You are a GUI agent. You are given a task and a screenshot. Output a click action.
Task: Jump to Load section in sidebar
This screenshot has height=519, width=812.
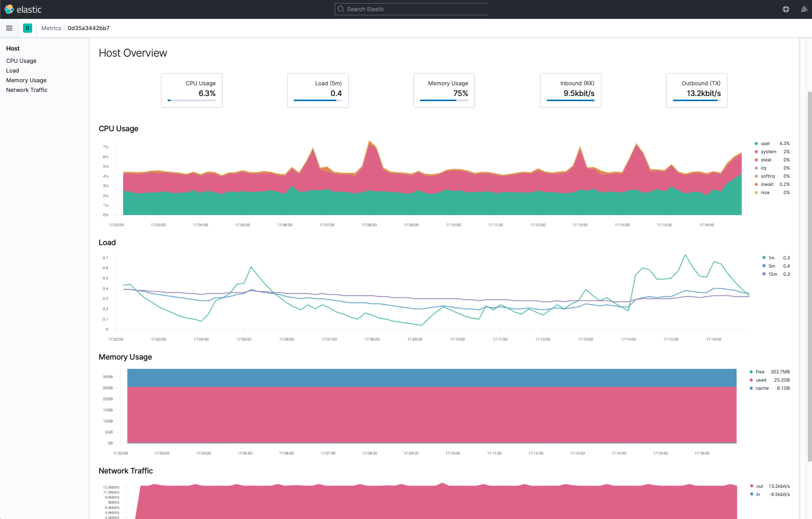coord(13,70)
